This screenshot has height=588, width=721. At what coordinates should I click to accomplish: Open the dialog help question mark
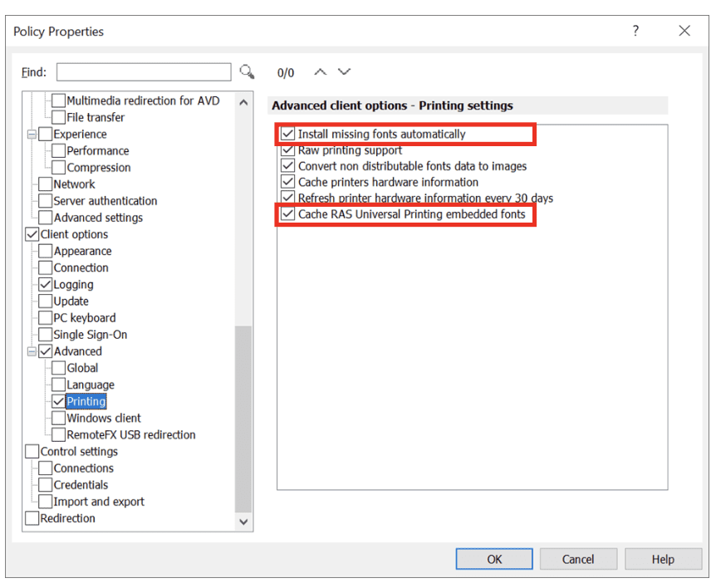(635, 31)
